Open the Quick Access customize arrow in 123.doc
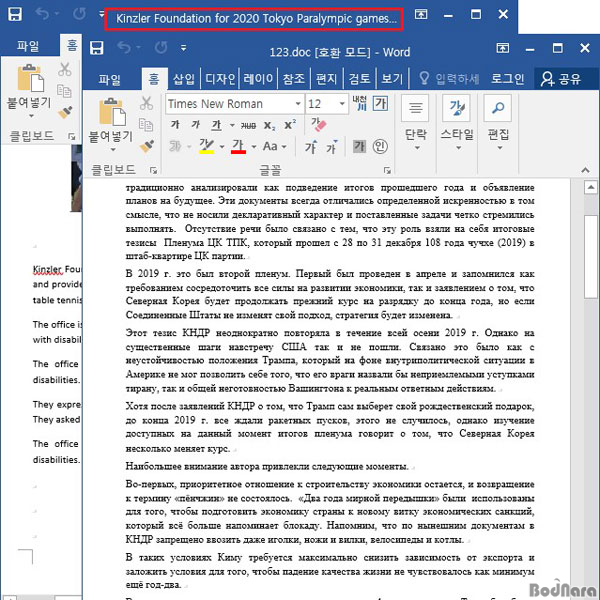 click(x=183, y=48)
